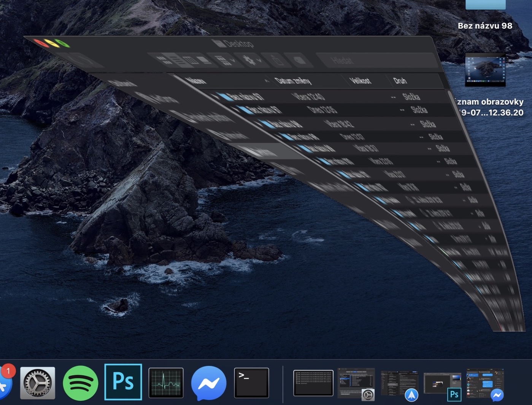
Task: Open the Finder group-by dropdown
Action: pyautogui.click(x=225, y=61)
